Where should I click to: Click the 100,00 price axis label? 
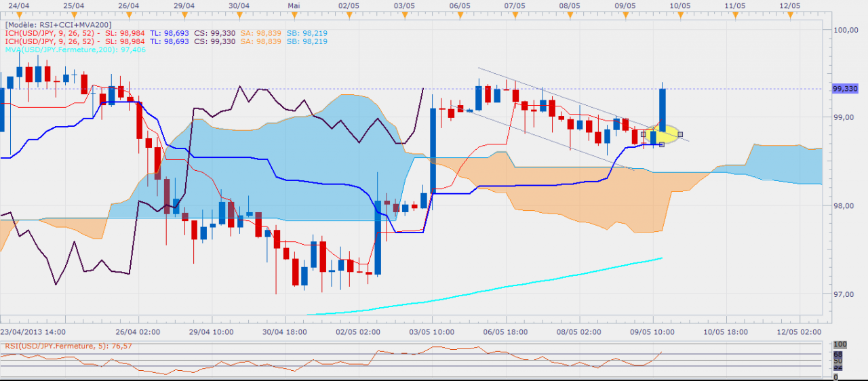click(845, 30)
